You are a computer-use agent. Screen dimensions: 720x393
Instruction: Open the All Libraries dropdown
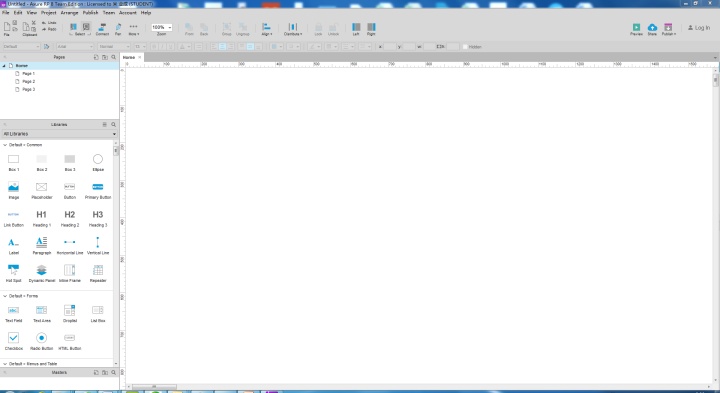click(59, 134)
